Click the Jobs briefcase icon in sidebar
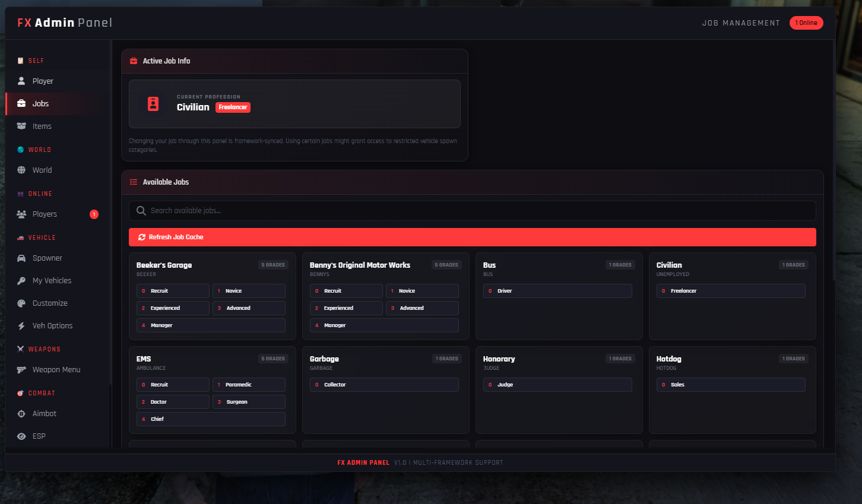The image size is (862, 504). (x=21, y=103)
